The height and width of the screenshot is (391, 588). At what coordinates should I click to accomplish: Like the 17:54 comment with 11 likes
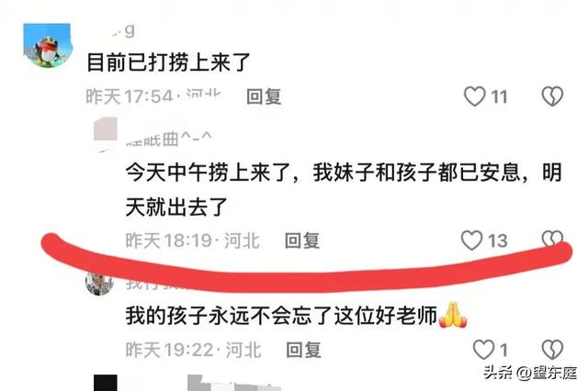pyautogui.click(x=475, y=96)
